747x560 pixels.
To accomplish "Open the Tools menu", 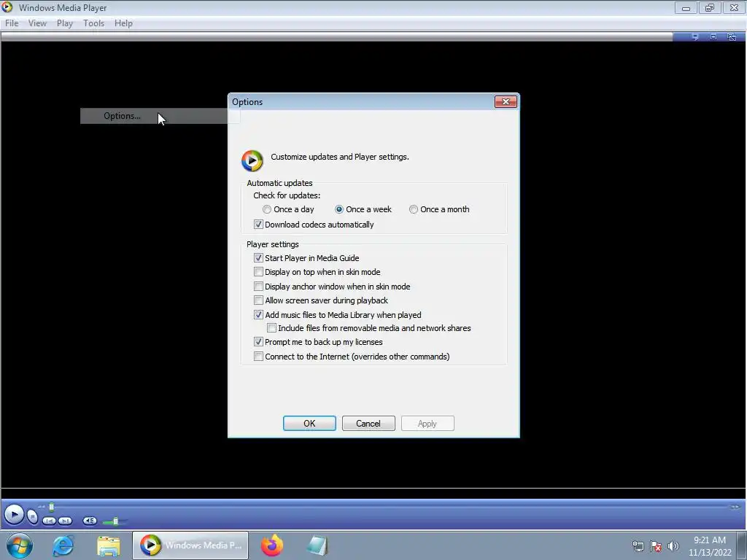I will pos(93,23).
